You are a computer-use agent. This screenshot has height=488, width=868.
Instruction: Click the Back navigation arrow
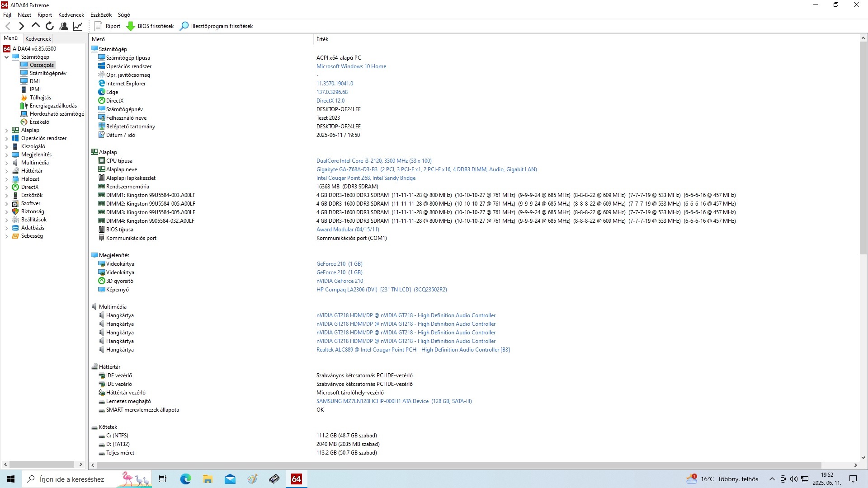8,26
